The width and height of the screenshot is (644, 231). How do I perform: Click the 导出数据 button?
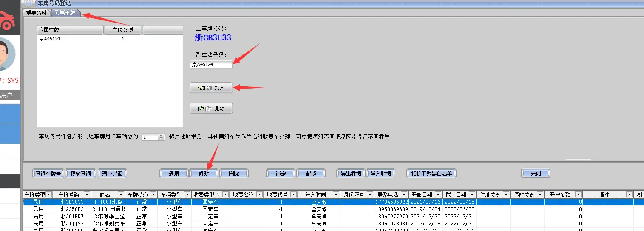tap(351, 174)
